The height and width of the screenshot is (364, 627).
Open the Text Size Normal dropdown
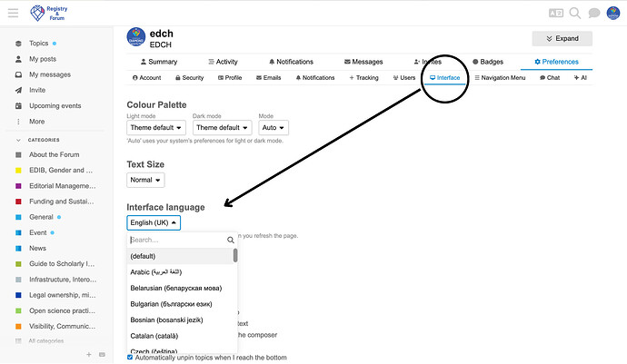[x=145, y=180]
